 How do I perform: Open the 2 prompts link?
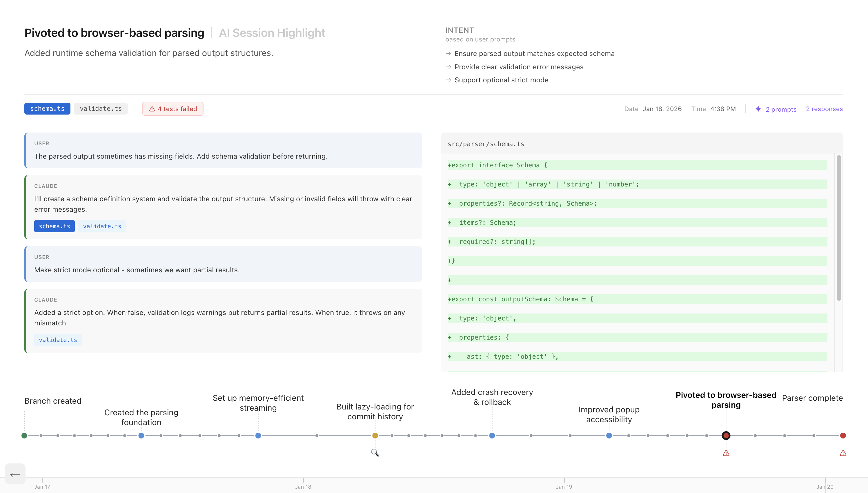pos(781,109)
